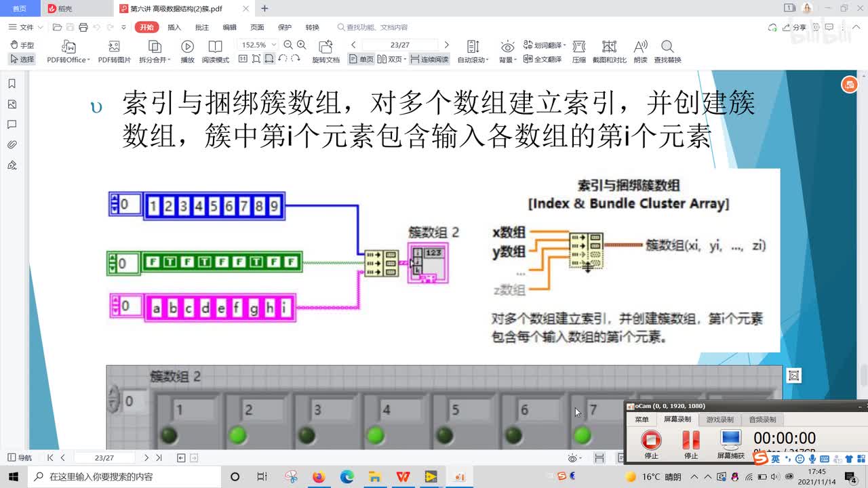The width and height of the screenshot is (868, 488).
Task: Open the 划词翻译 dropdown
Action: click(543, 45)
